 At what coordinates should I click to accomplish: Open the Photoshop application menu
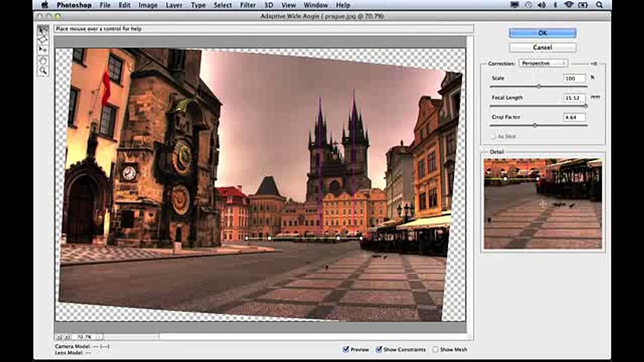coord(74,5)
